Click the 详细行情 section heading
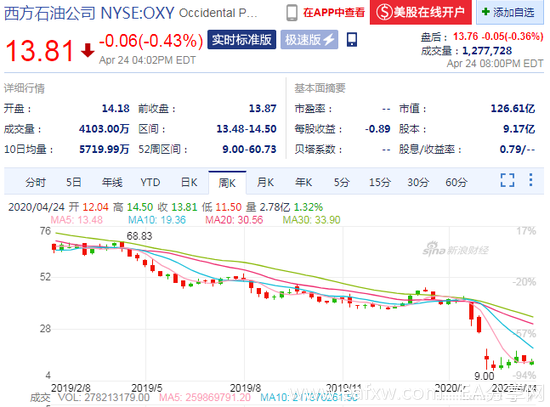The width and height of the screenshot is (550, 407). pyautogui.click(x=24, y=88)
